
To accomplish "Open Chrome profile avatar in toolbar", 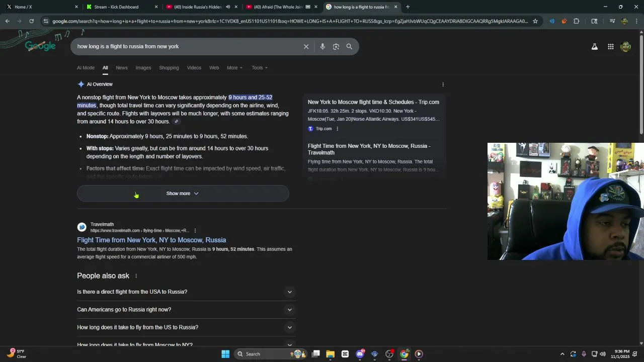I will [x=624, y=21].
